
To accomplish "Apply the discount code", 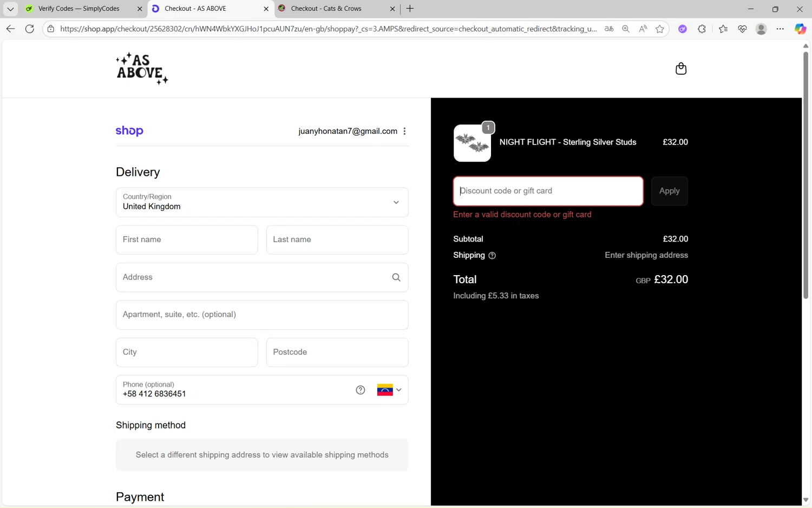I will 670,191.
